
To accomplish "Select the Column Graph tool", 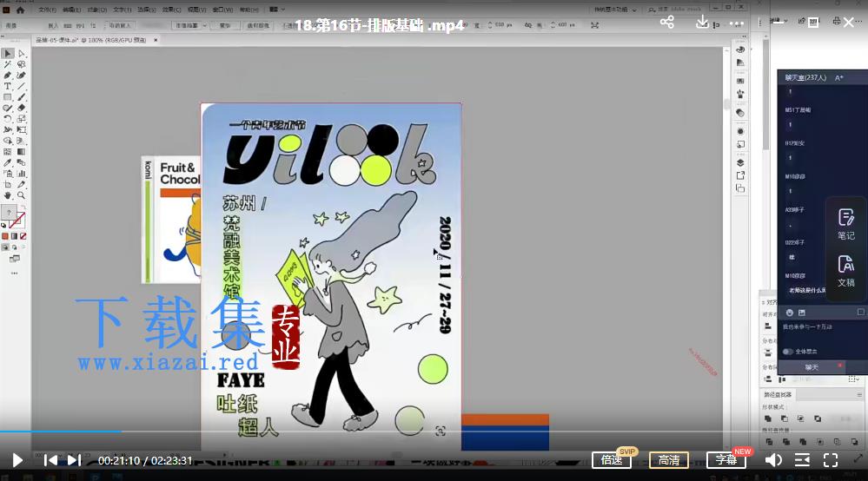I will (22, 174).
